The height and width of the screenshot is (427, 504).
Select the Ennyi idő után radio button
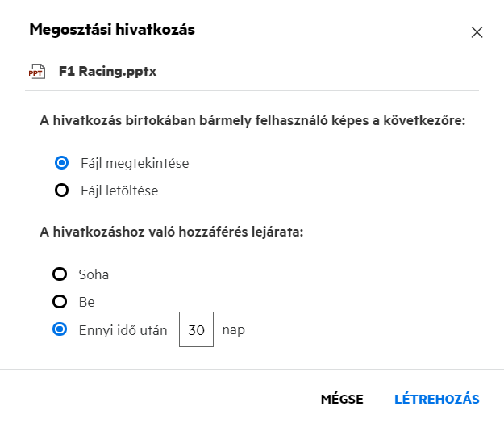pos(60,329)
